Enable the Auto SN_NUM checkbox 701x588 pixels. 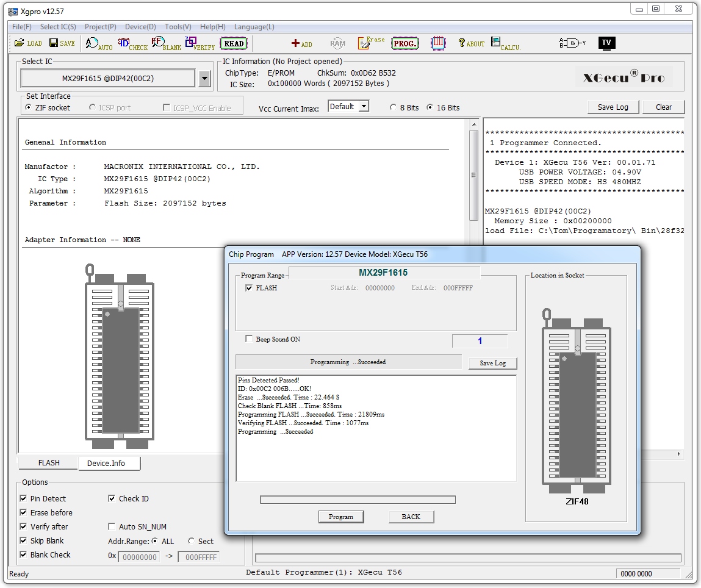pos(112,526)
